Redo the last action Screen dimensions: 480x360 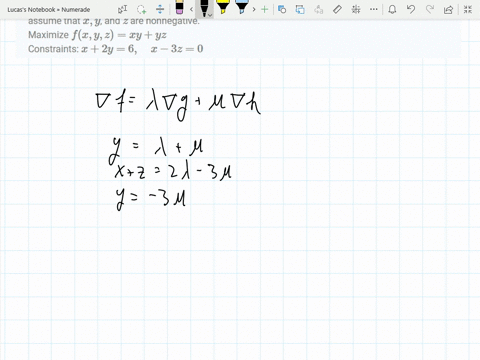(430, 9)
